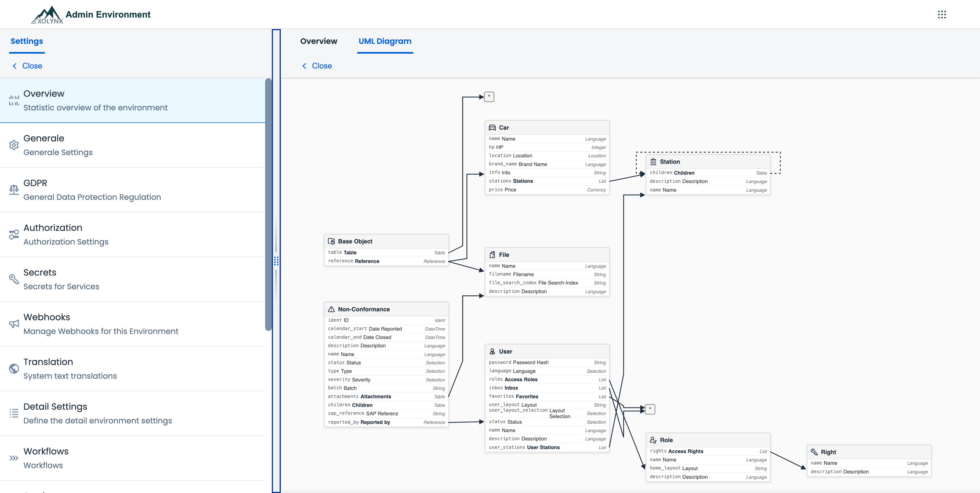This screenshot has height=493, width=980.
Task: Click the Right key icon
Action: [x=814, y=452]
